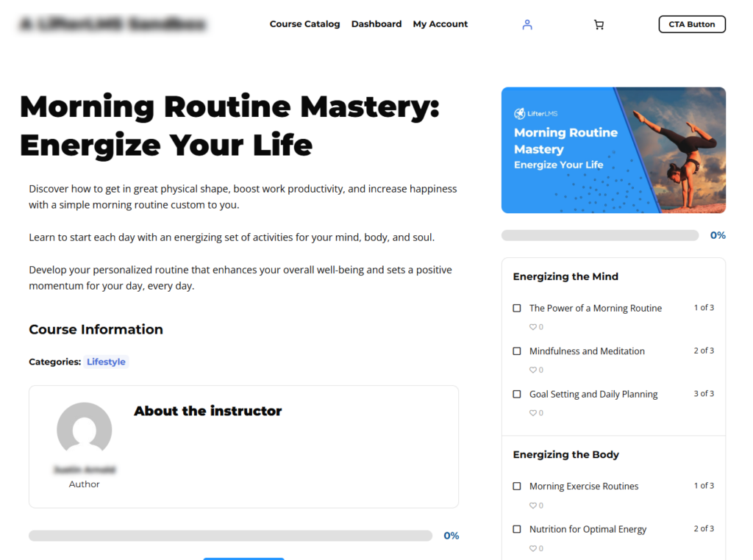Click the "1 of 3" label for Morning Routine
753x560 pixels.
tap(704, 308)
